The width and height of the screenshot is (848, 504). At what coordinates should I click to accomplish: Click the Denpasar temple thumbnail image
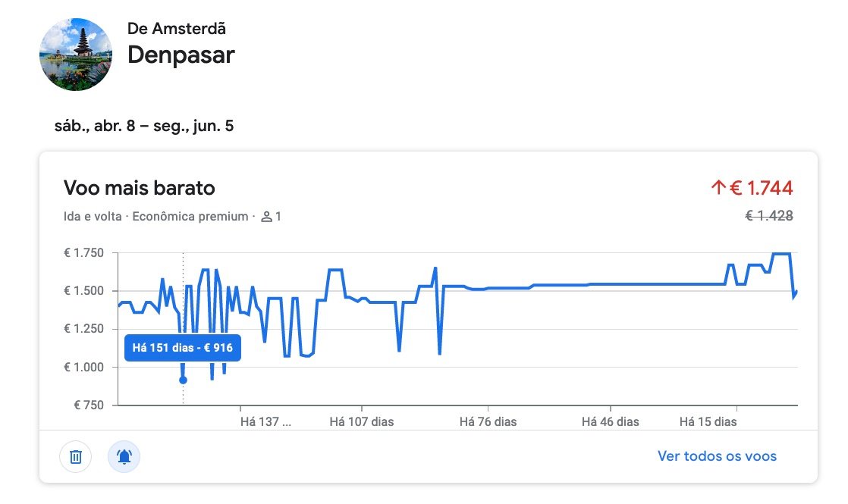pyautogui.click(x=76, y=55)
